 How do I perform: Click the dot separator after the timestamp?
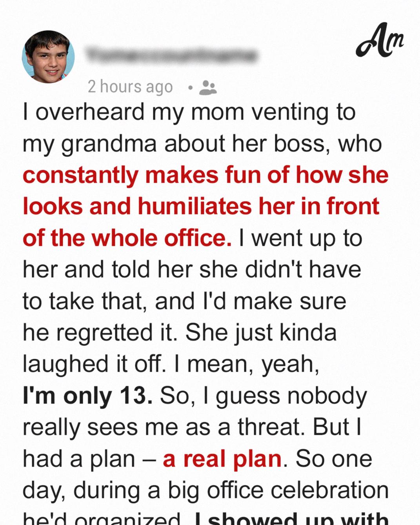click(x=190, y=88)
